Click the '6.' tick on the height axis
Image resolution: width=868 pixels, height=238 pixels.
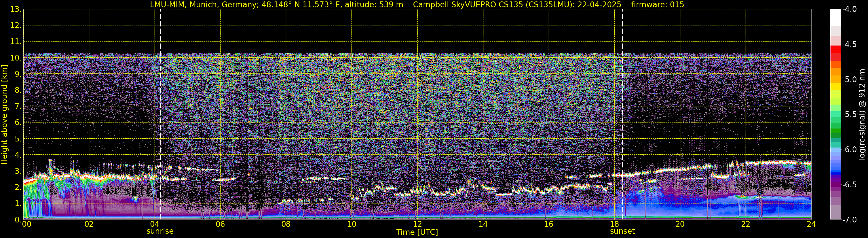(18, 123)
